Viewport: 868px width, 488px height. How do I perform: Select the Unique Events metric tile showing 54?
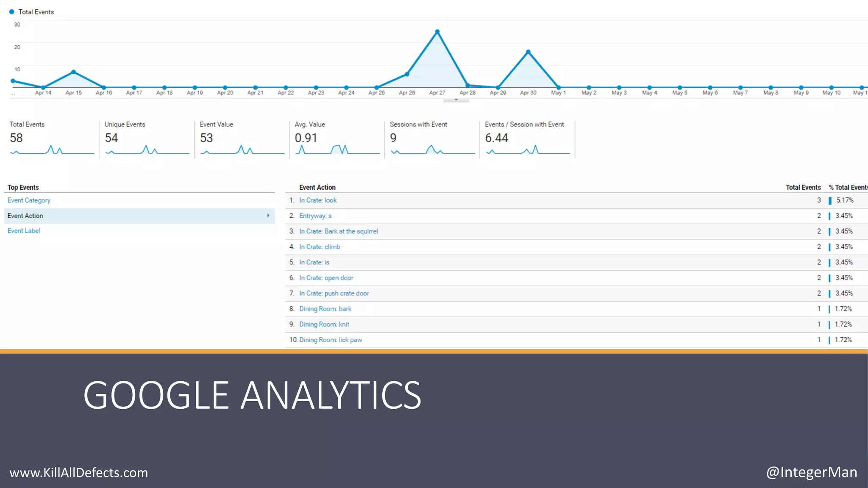tap(147, 139)
